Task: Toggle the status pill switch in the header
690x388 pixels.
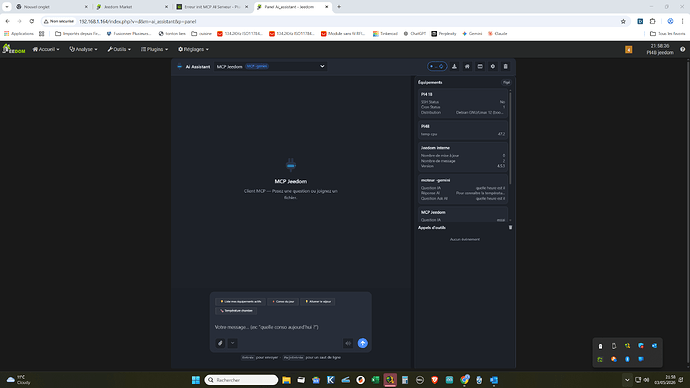Action: [x=437, y=66]
